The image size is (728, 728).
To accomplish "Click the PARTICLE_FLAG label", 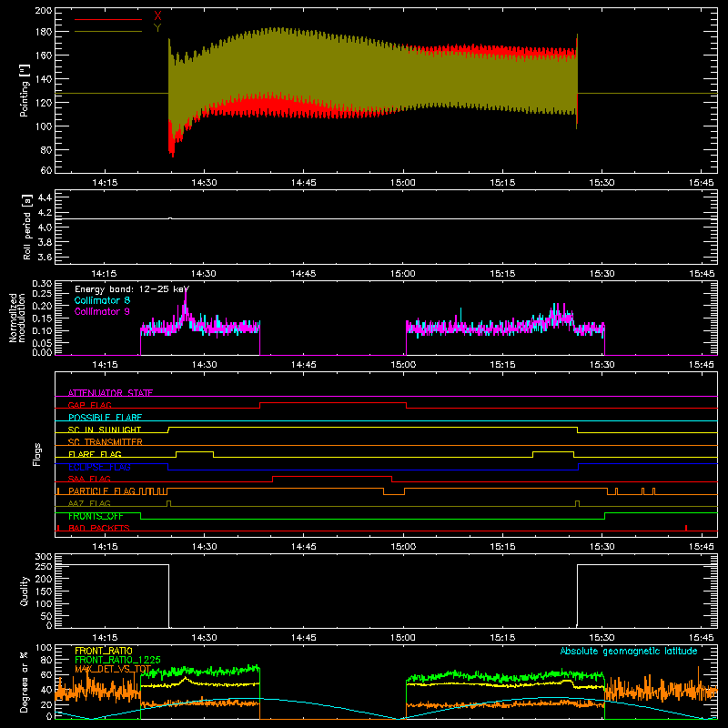I will (102, 491).
